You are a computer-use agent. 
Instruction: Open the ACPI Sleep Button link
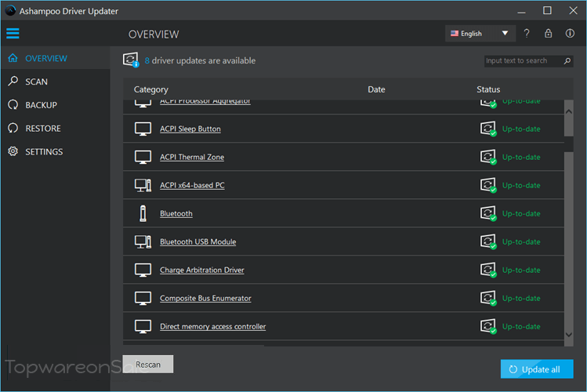coord(190,129)
